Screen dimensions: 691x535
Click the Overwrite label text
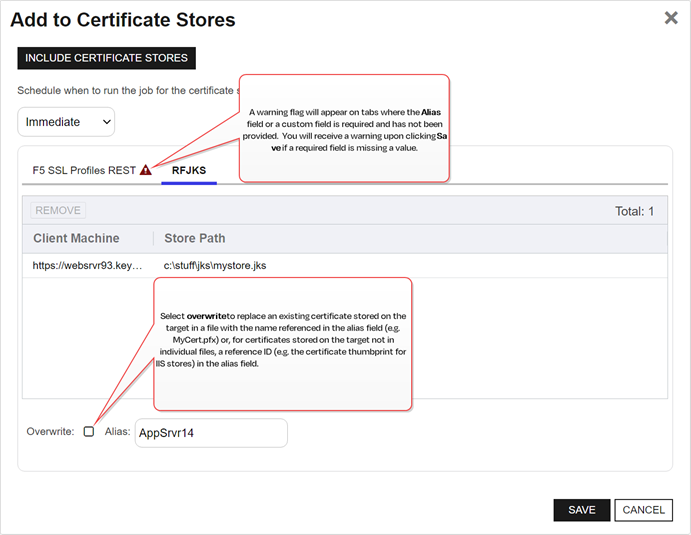pyautogui.click(x=50, y=431)
